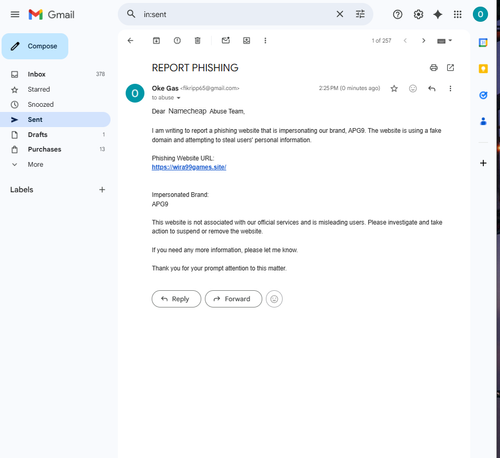The height and width of the screenshot is (458, 500).
Task: Delete this email with trash icon
Action: pyautogui.click(x=198, y=41)
